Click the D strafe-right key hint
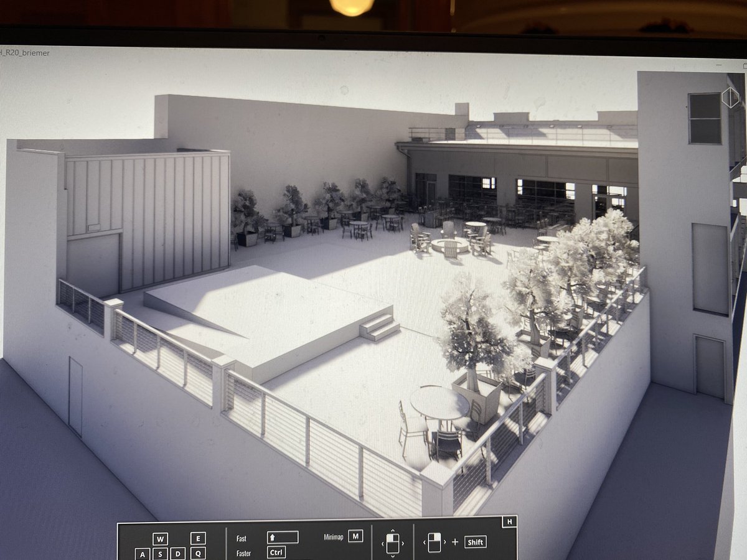Screen dimensions: 747x560 coord(179,553)
